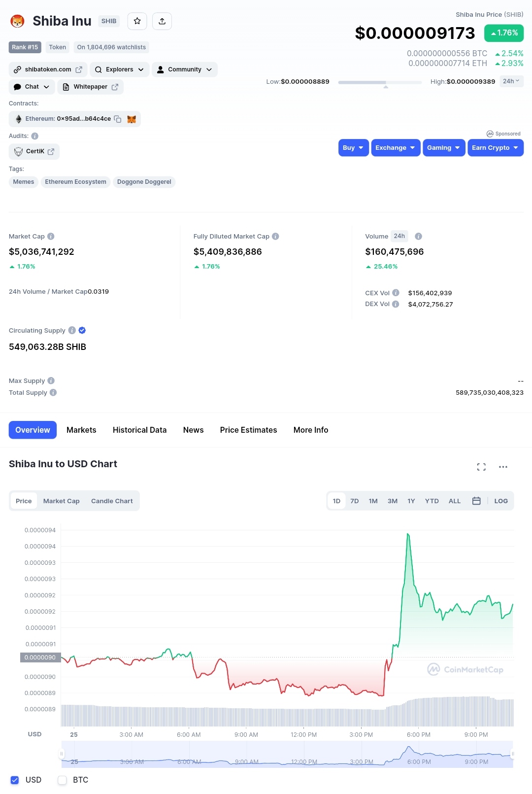Switch to the News tab

194,430
